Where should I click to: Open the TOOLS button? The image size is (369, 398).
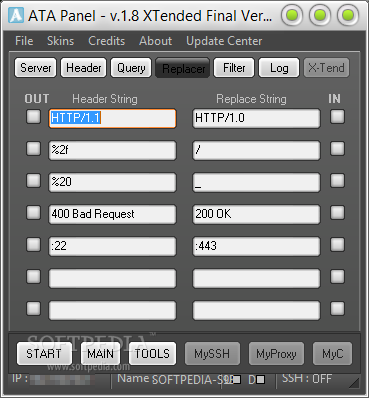coord(152,354)
